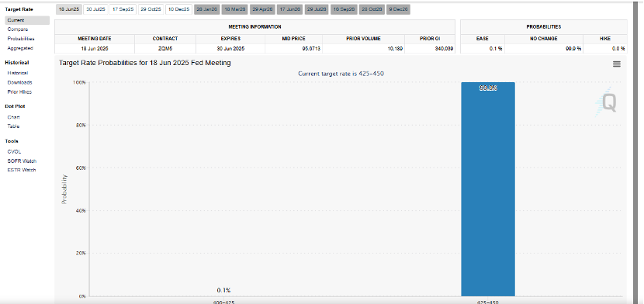Click 'Current target rate is 425-450' subtitle
The image size is (644, 304).
click(x=341, y=74)
